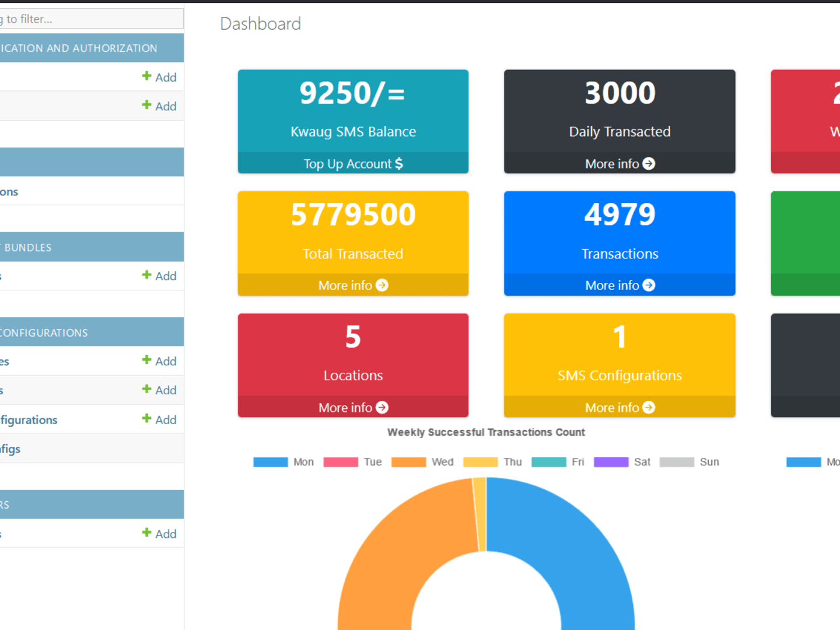Select the Fri legend color swatch
The height and width of the screenshot is (630, 840).
[549, 462]
